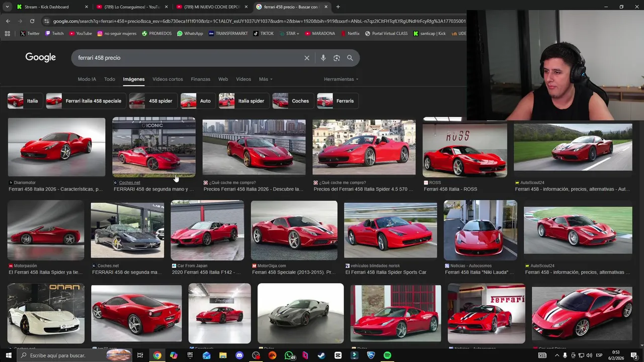Viewport: 644px width, 362px height.
Task: Open the Videos search tab
Action: [x=244, y=79]
